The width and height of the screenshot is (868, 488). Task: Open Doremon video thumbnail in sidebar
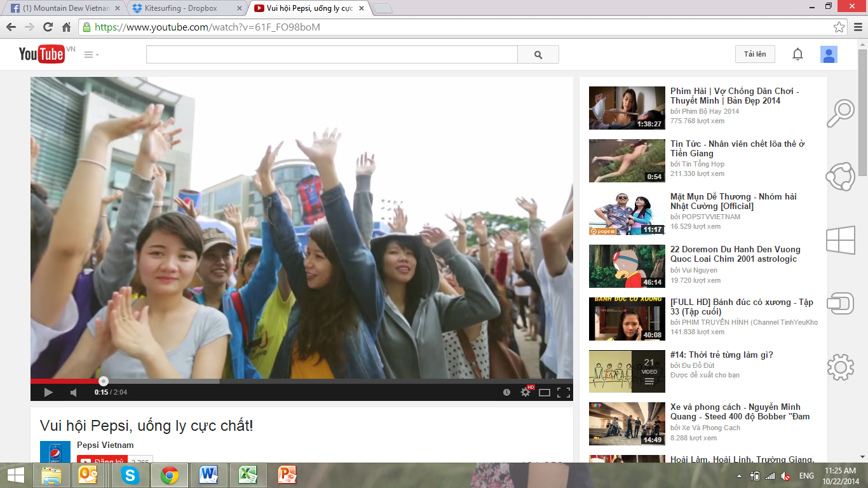click(x=627, y=266)
